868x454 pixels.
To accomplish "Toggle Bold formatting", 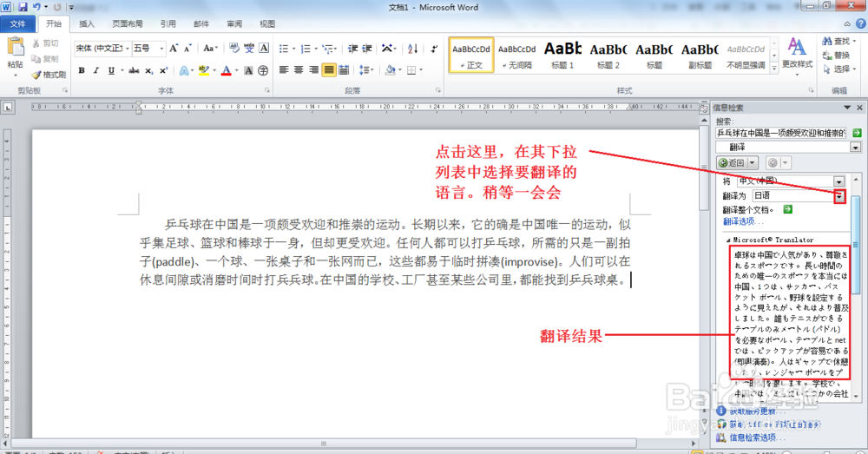I will click(82, 70).
